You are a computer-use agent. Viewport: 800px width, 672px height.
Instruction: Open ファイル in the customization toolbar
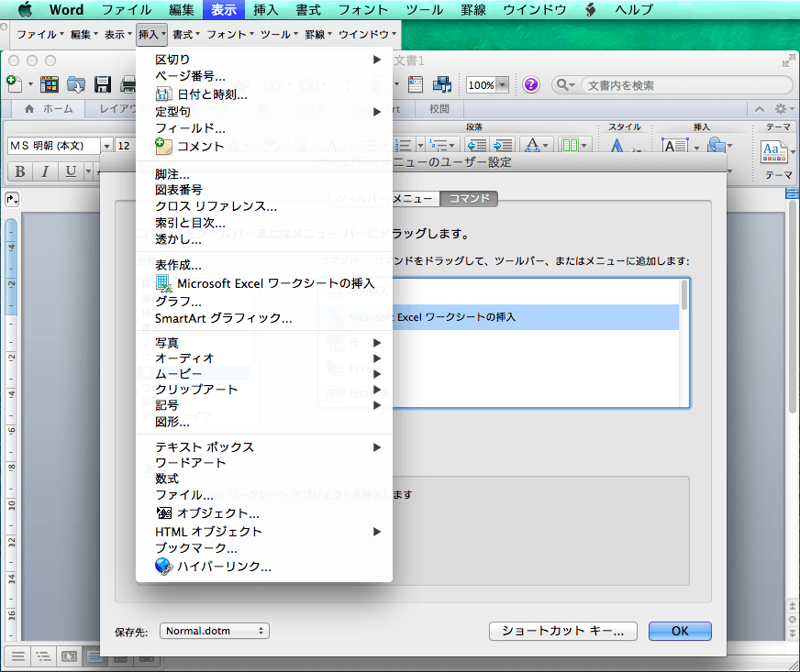click(40, 34)
